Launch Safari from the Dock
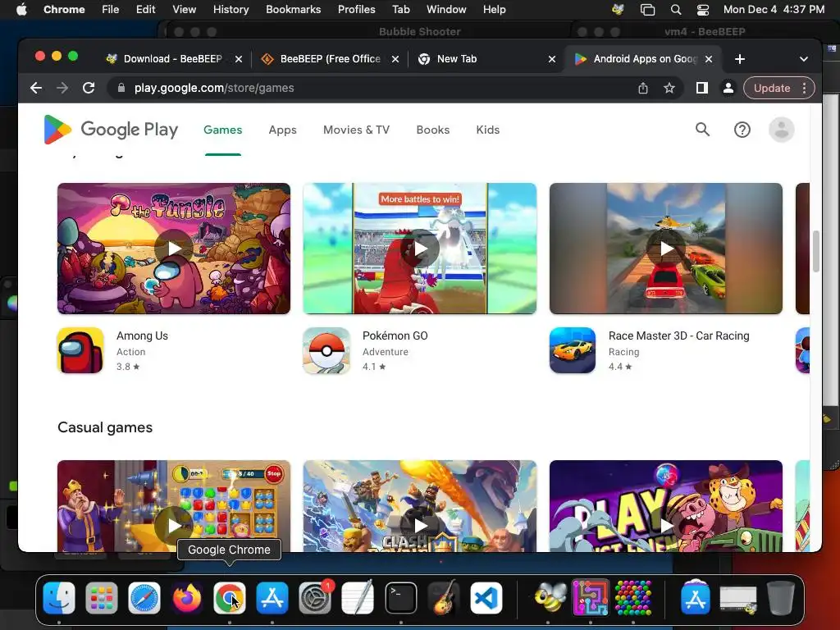The height and width of the screenshot is (630, 840). (144, 598)
